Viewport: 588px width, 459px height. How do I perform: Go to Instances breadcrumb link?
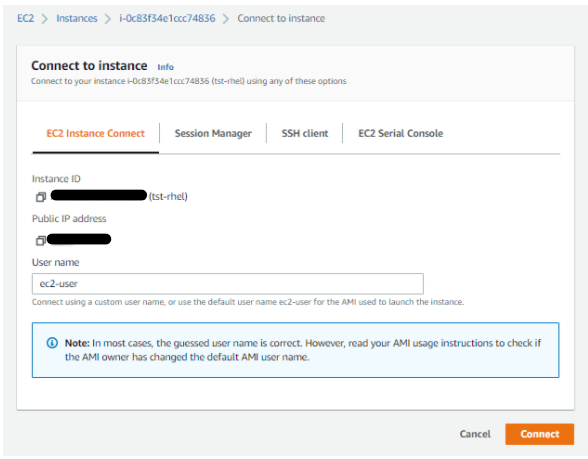pos(76,18)
